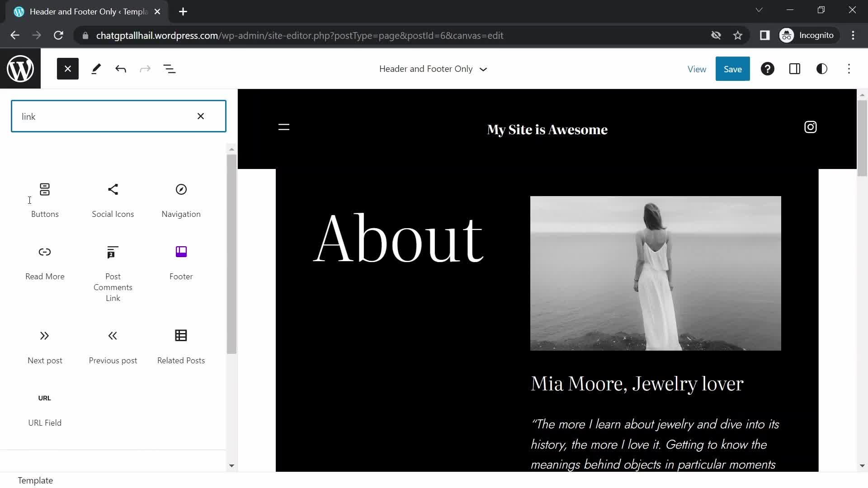Click the address bar URL

pyautogui.click(x=299, y=35)
